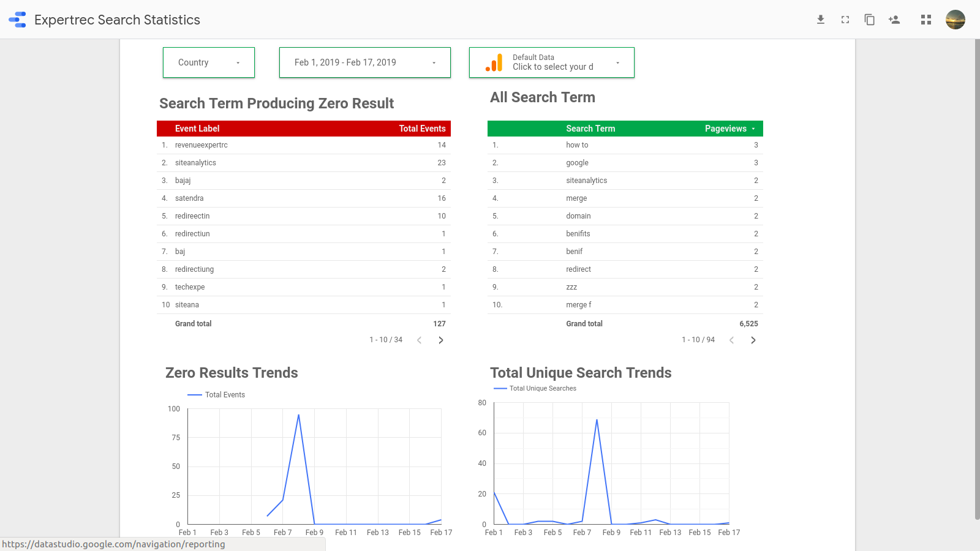Open share with others icon
Viewport: 980px width, 551px height.
[x=894, y=20]
